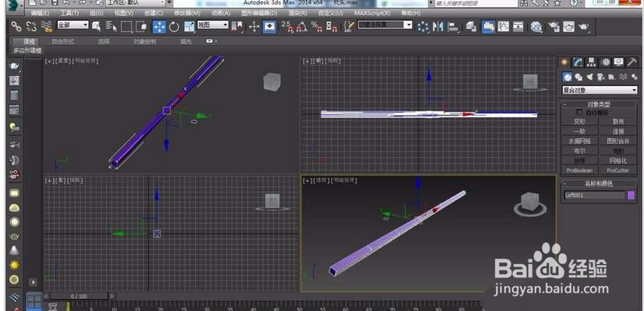Screen dimensions: 644x311
Task: Open the Schematic View
Action: (518, 27)
